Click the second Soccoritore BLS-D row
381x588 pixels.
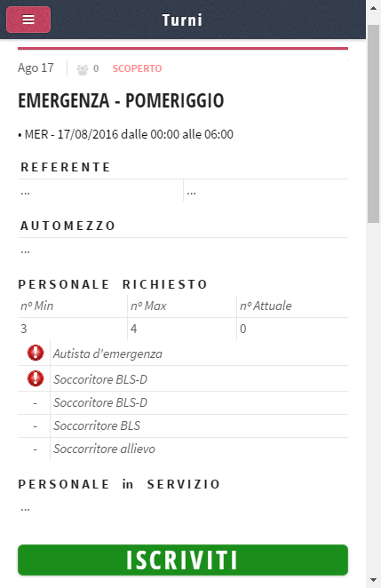click(183, 402)
